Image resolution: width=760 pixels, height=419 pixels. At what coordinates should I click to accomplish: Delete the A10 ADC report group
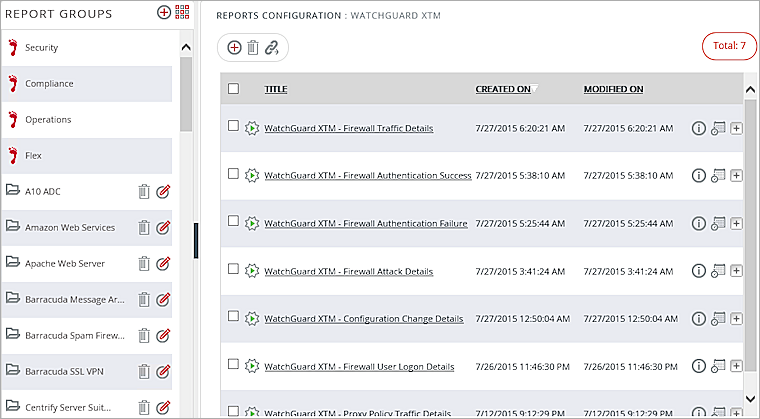(143, 192)
